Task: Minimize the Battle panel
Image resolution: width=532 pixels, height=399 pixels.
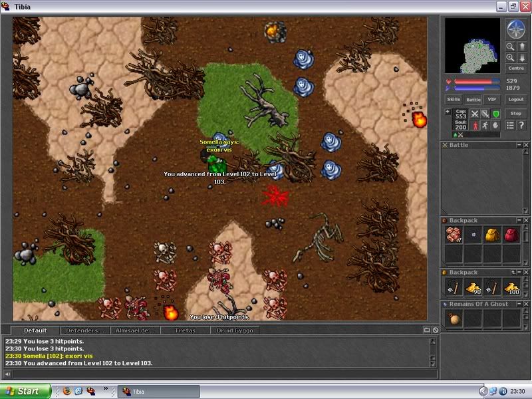Action: pos(519,145)
